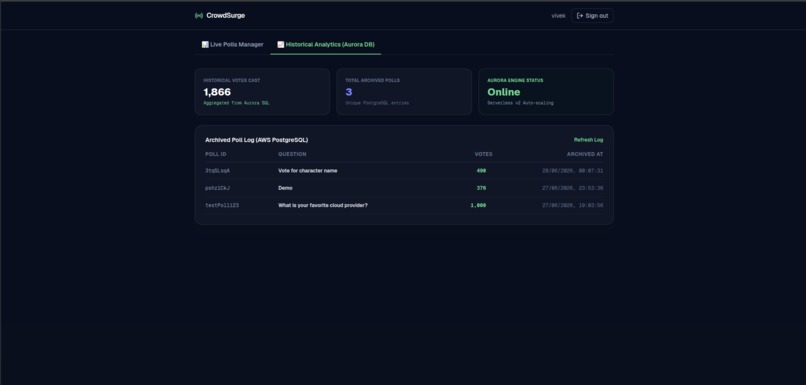Click archived timestamp of testPoll123 row
The width and height of the screenshot is (806, 385).
(x=573, y=206)
